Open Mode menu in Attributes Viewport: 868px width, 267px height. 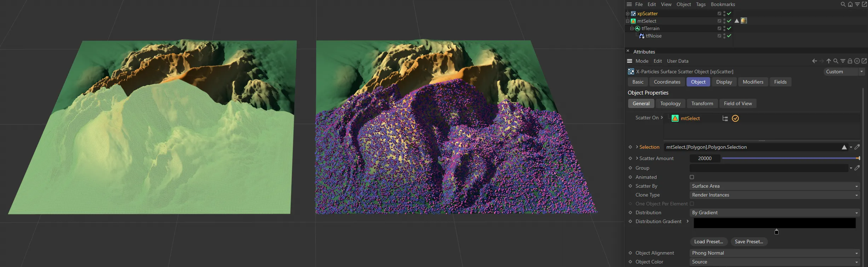642,61
